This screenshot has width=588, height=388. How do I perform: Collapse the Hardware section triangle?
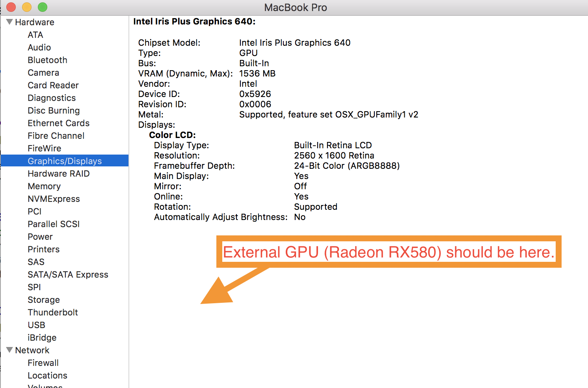[10, 22]
